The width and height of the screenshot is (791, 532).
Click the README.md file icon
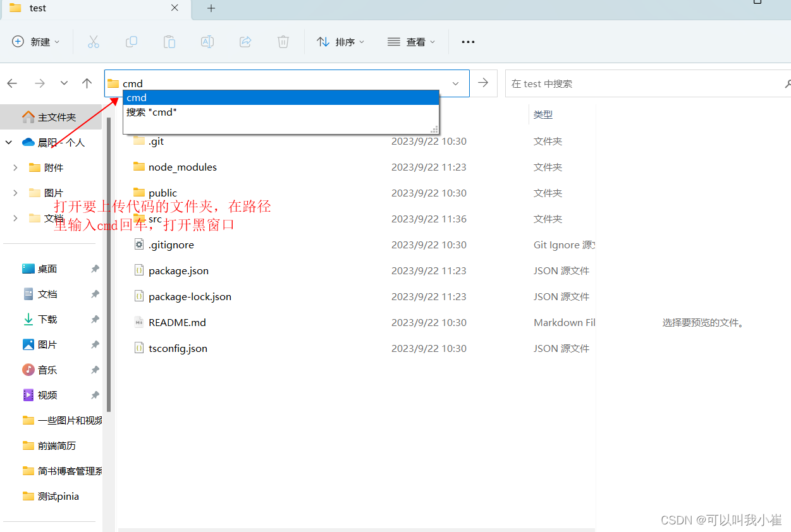(139, 322)
